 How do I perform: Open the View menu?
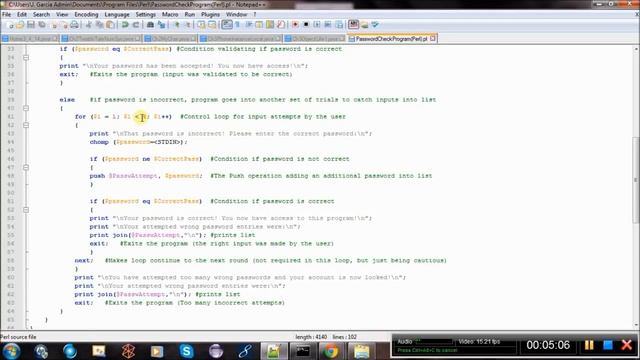point(62,14)
